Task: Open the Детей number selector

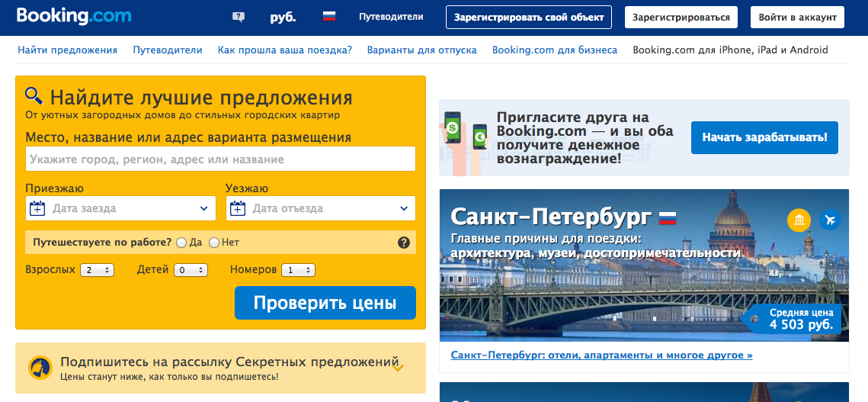Action: click(191, 270)
